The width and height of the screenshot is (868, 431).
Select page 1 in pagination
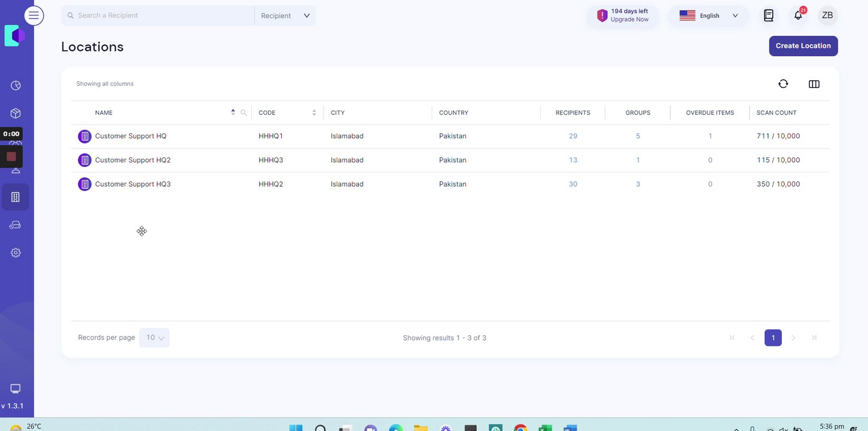coord(773,338)
